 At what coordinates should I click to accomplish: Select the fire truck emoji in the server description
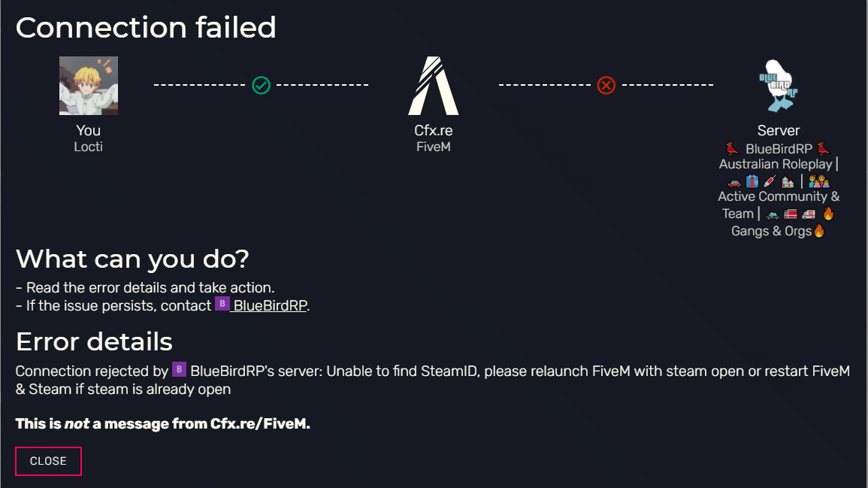pos(791,214)
